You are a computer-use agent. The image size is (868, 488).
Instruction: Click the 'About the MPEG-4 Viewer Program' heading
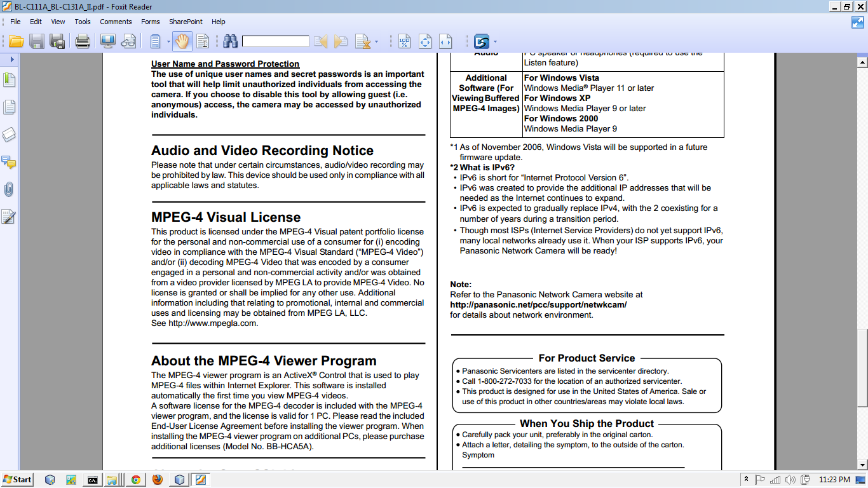click(x=264, y=361)
